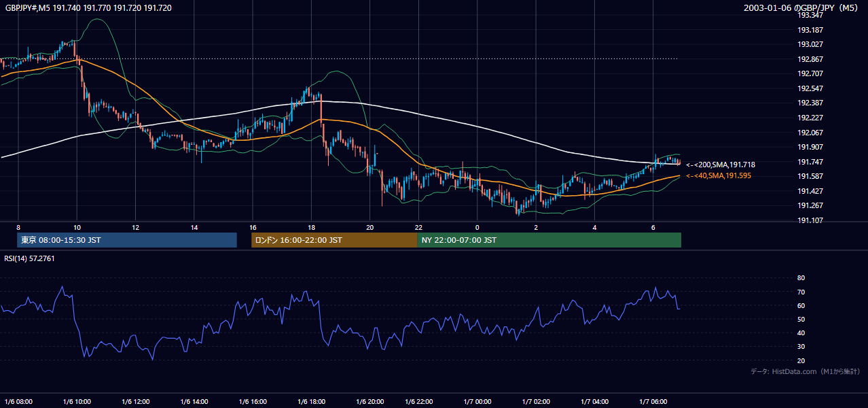Click the GBPJPY#,M5 chart title text
The width and height of the screenshot is (868, 408).
(x=88, y=8)
